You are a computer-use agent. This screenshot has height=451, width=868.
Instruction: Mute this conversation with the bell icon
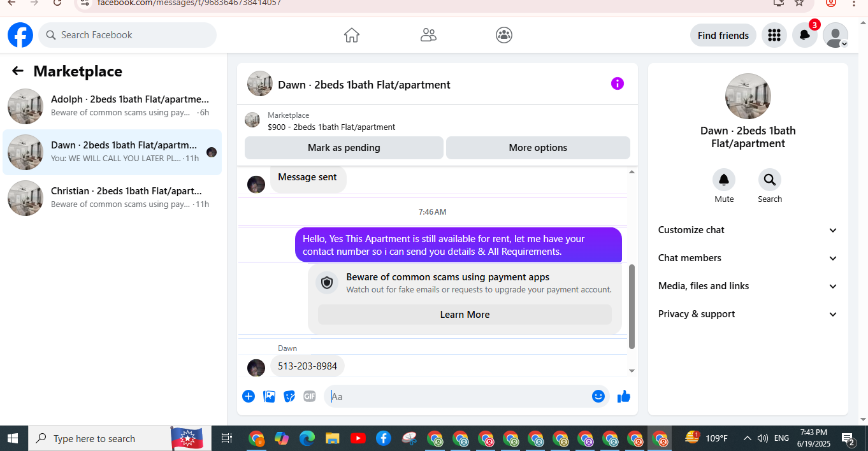pyautogui.click(x=724, y=180)
